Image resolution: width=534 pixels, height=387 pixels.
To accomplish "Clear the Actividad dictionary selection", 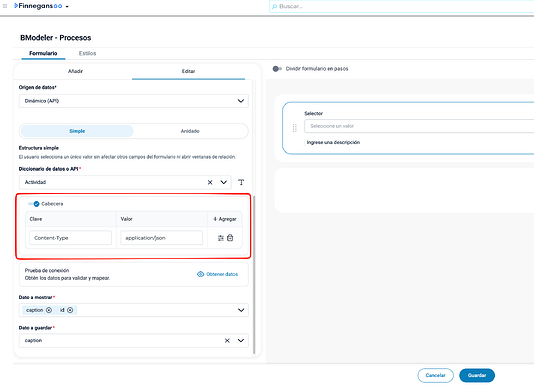I will (210, 182).
